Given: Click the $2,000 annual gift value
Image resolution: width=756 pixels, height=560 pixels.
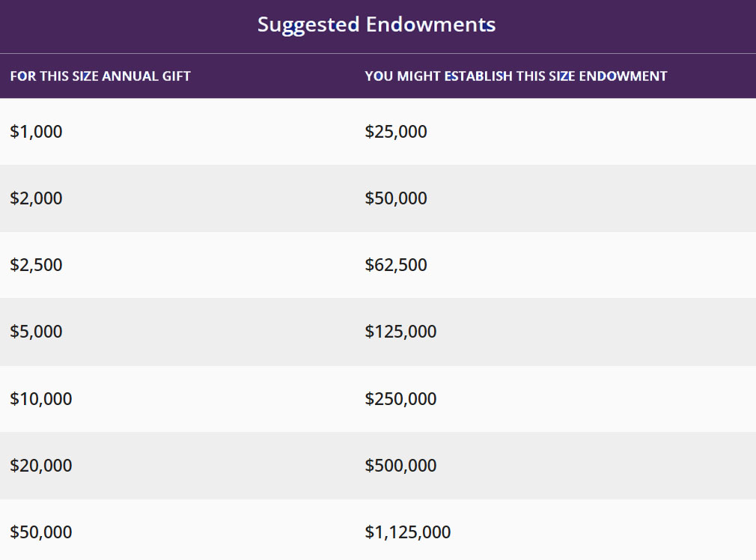Looking at the screenshot, I should click(x=37, y=198).
